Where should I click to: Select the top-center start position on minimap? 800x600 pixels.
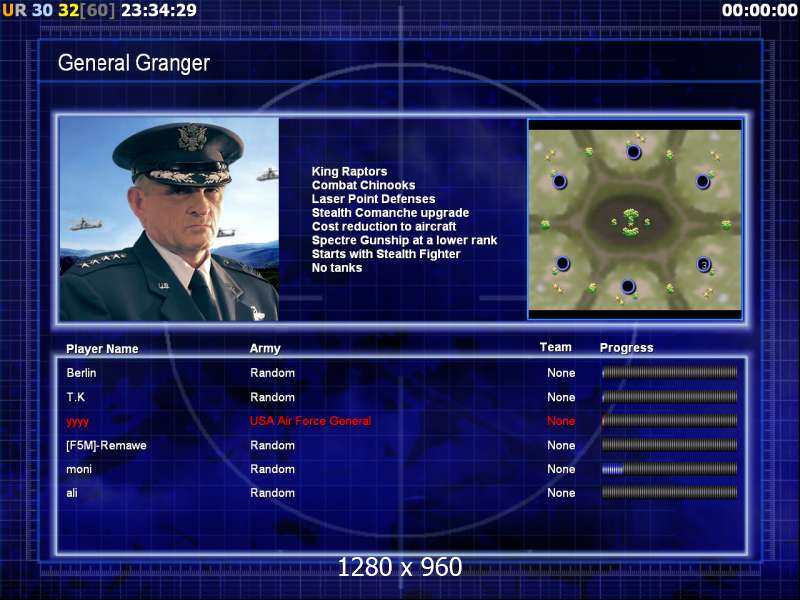(x=633, y=152)
